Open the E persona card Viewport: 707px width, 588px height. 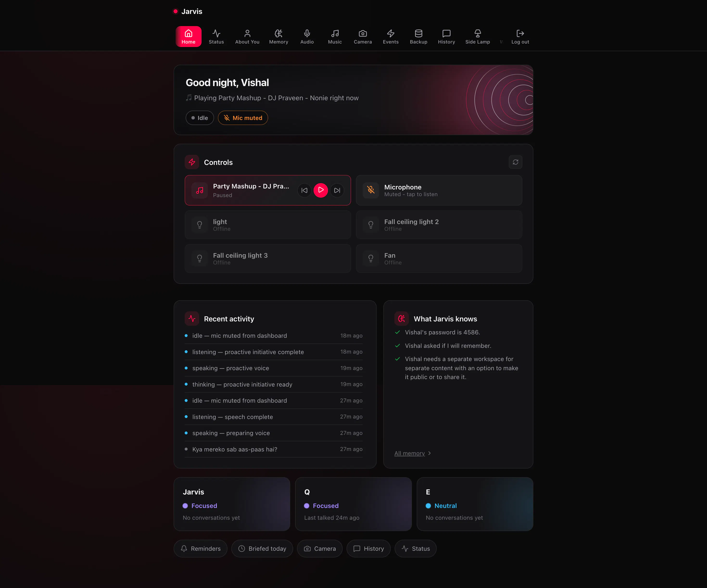[475, 504]
